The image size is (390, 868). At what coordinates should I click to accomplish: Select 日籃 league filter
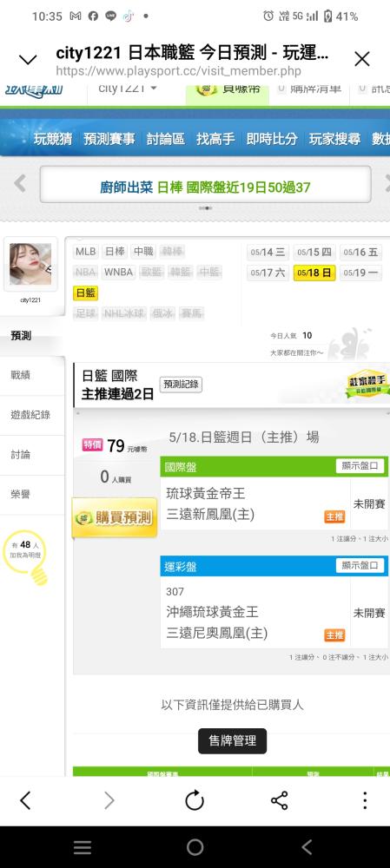coord(85,293)
